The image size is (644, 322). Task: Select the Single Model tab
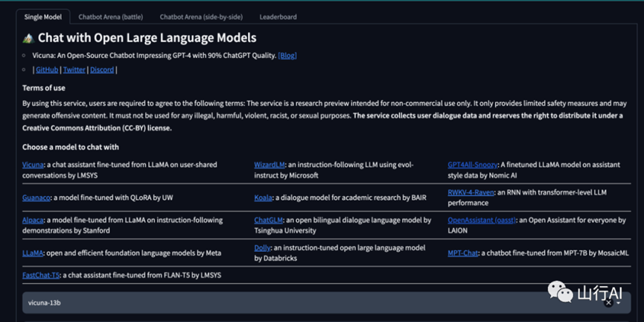[43, 16]
